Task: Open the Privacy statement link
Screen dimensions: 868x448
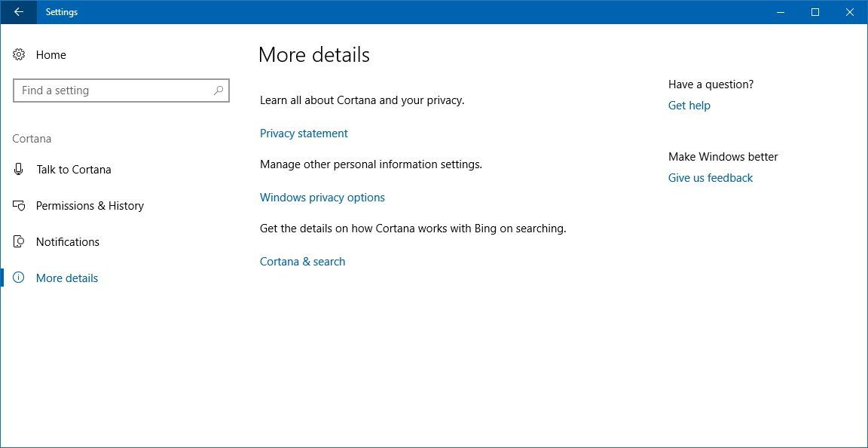Action: click(x=304, y=133)
